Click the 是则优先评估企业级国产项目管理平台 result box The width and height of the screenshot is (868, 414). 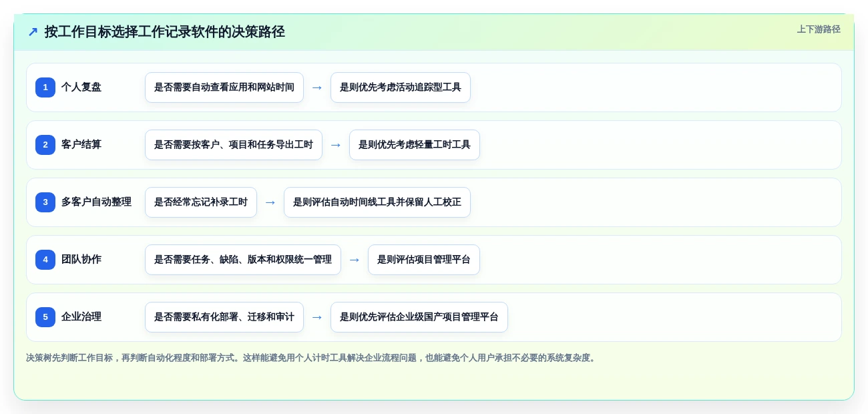[419, 317]
